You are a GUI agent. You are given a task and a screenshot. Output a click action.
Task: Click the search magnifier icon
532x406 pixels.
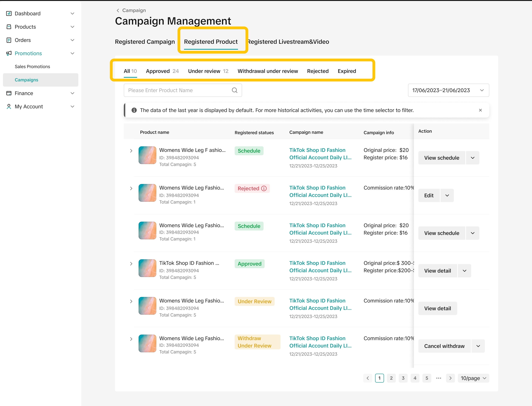[x=234, y=90]
